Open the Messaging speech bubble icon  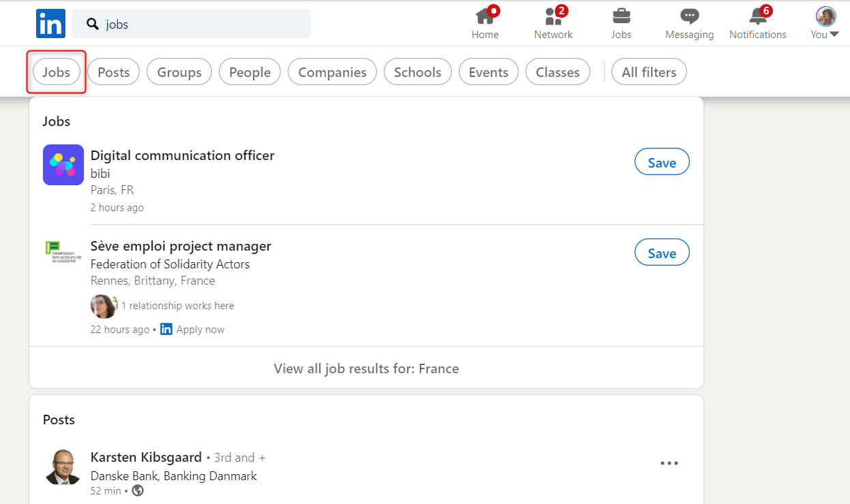click(x=689, y=16)
